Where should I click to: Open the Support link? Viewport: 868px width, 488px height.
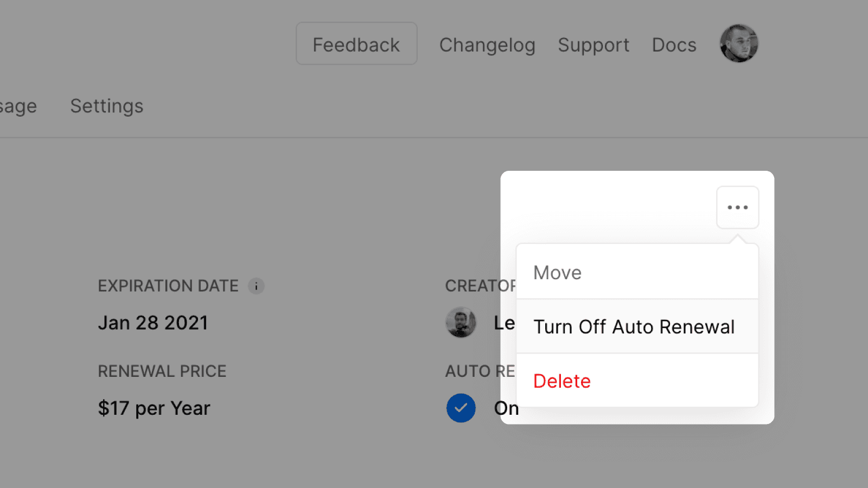(593, 45)
